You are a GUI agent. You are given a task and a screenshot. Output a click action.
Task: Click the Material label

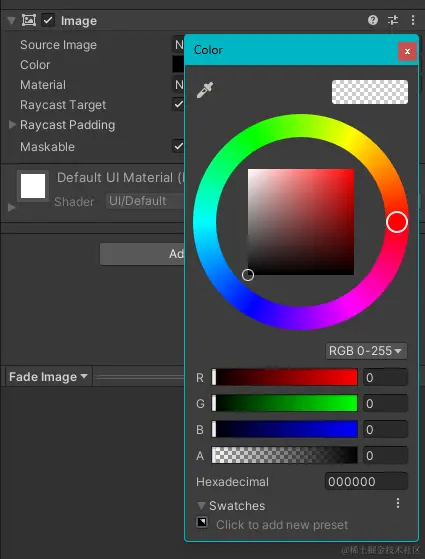pos(43,85)
